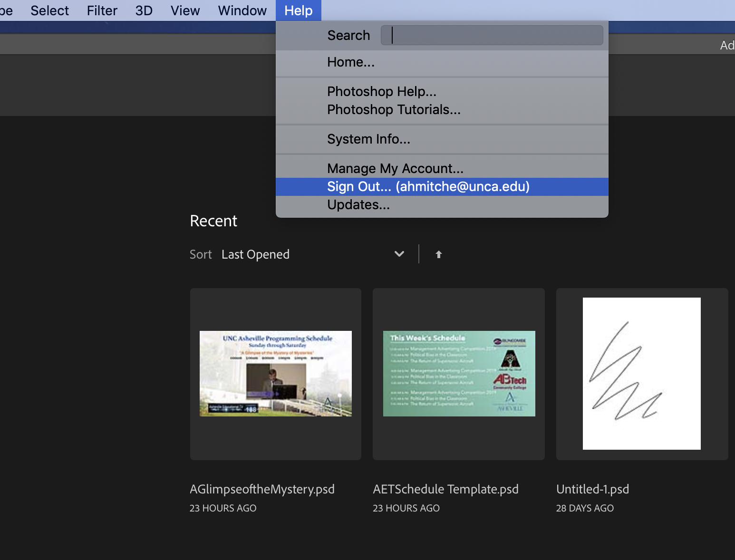The image size is (735, 560).
Task: Click the AETSchedule Template.psd file name text
Action: coord(445,489)
